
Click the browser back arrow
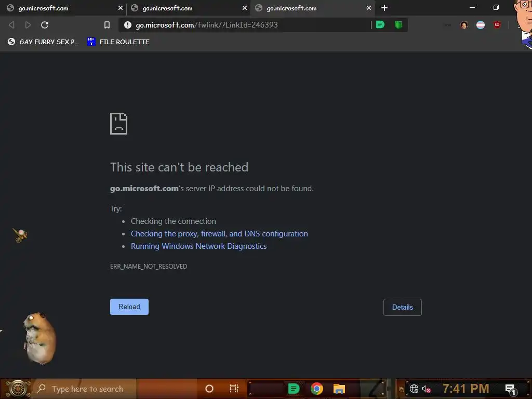click(x=11, y=25)
